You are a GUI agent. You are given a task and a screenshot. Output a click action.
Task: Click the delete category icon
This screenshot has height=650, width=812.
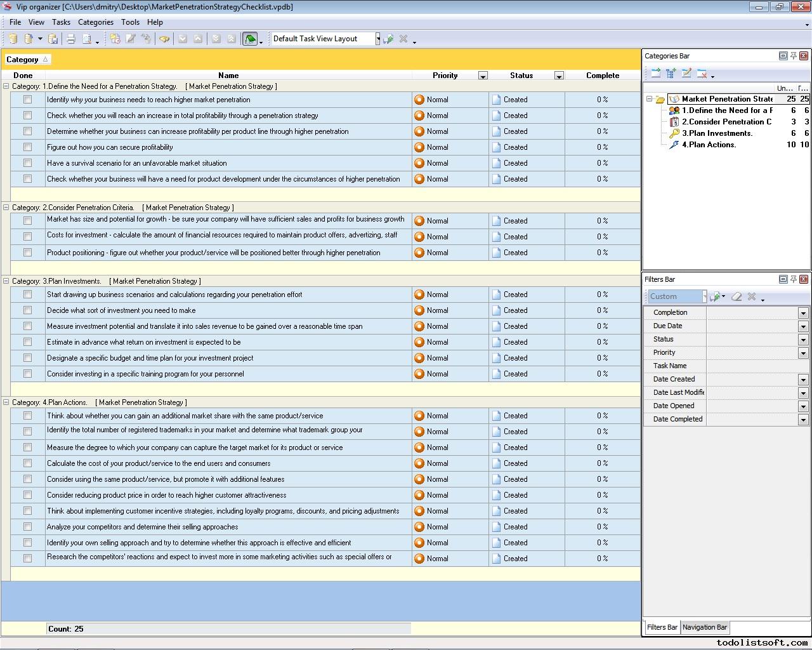click(x=702, y=74)
